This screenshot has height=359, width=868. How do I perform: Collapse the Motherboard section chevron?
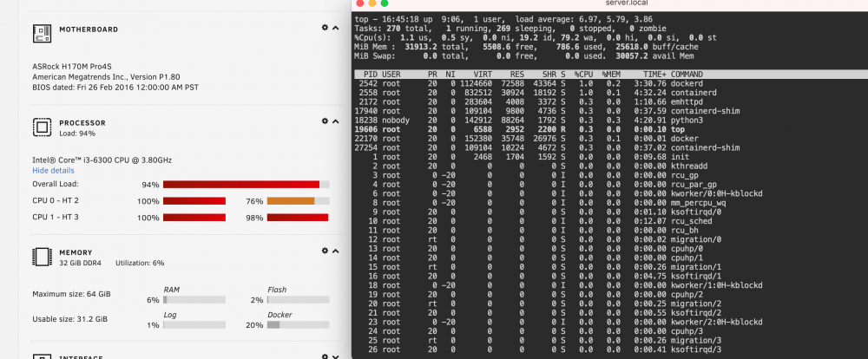[x=335, y=28]
